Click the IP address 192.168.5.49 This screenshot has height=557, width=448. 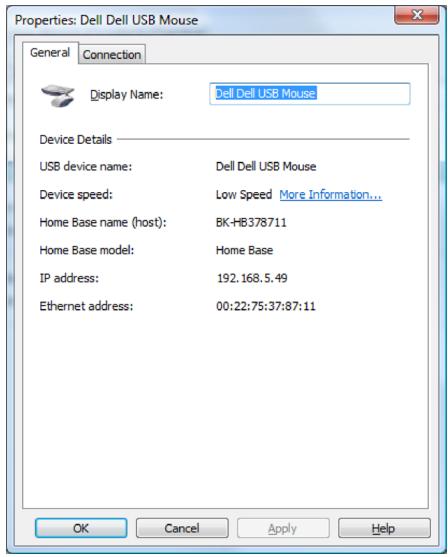(252, 278)
